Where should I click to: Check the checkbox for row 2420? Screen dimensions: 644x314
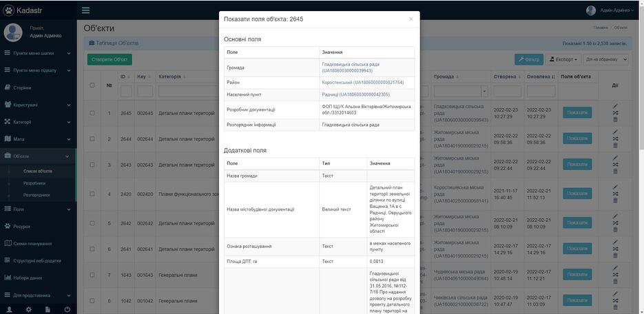click(x=92, y=193)
